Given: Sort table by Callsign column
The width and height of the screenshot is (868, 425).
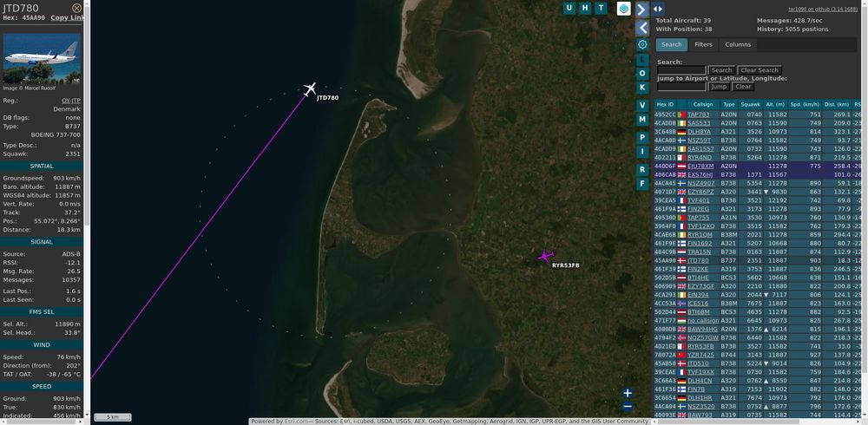Looking at the screenshot, I should point(703,104).
